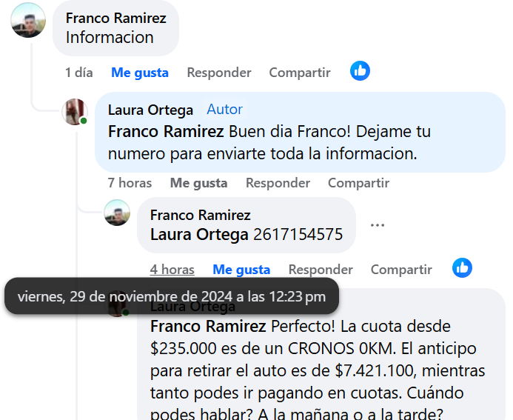Open Franco Ramirez's avatar on the Informacion comment

point(28,20)
